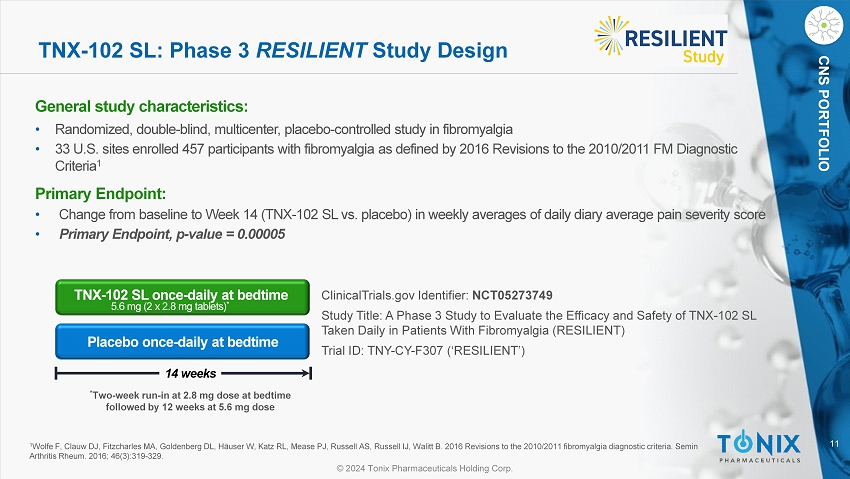Click the p-value = 0.00005 bullet text
This screenshot has height=479, width=850.
point(172,234)
